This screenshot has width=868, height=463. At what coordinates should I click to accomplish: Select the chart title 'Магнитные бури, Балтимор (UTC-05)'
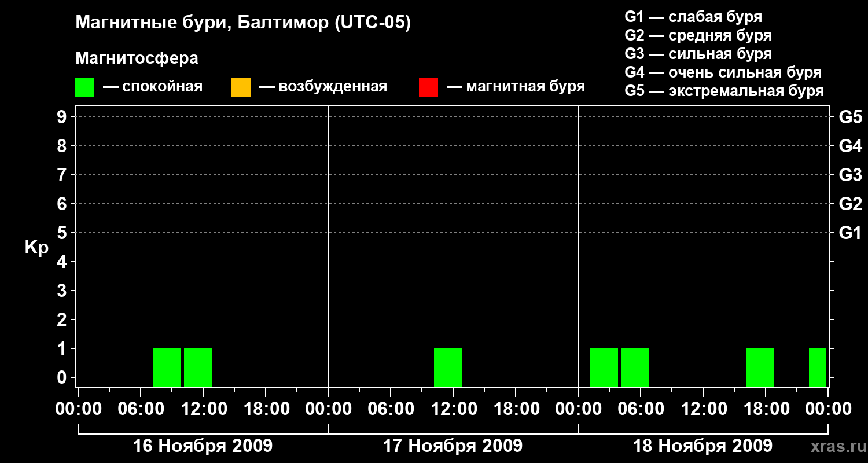click(243, 24)
